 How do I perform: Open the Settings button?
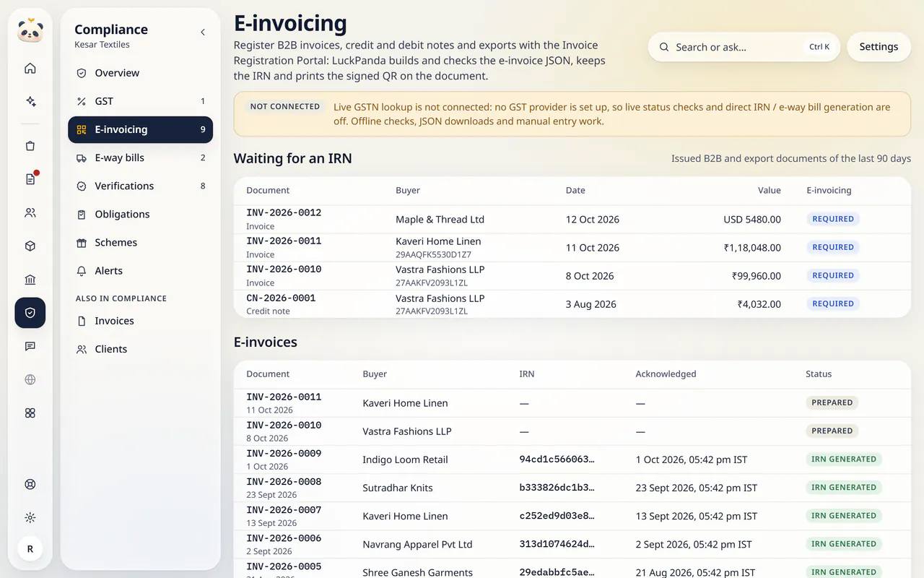879,47
